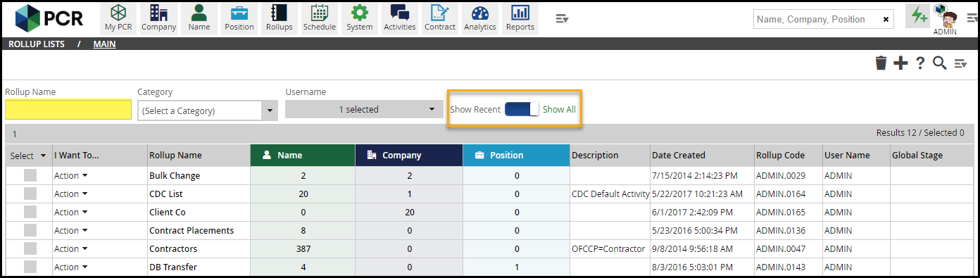
Task: Click the DB Transfer rollup name
Action: tap(173, 267)
